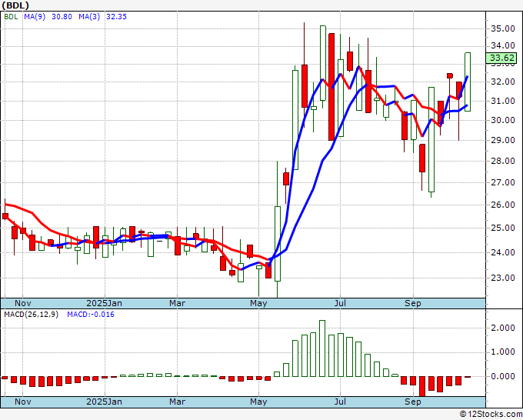
Task: Click the 2.000 MACD axis label
Action: 503,328
